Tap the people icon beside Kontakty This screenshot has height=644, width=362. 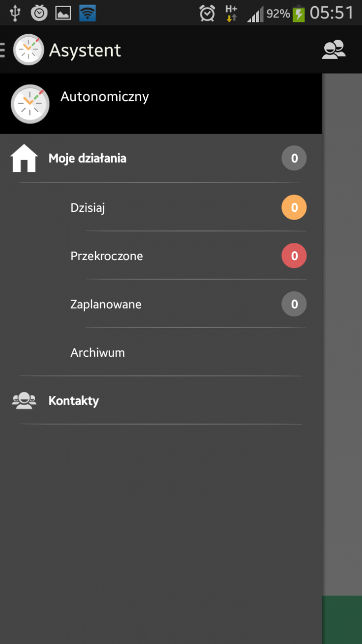[x=24, y=401]
